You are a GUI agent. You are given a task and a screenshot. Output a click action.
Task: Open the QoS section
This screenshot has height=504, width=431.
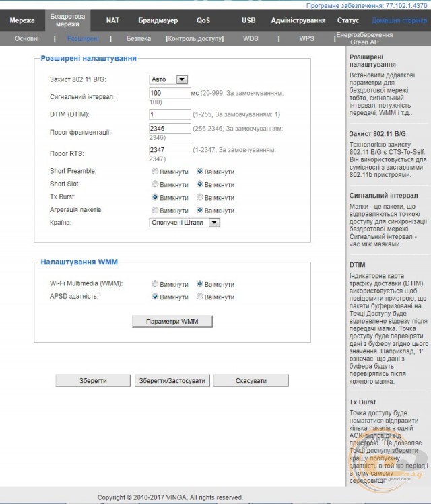click(203, 20)
